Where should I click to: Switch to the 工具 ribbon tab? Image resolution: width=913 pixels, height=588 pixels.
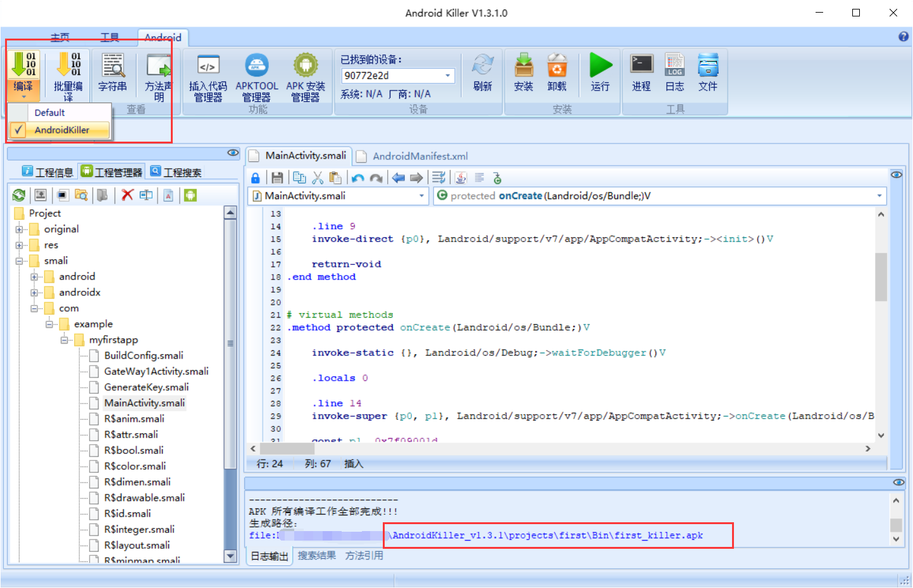(110, 38)
